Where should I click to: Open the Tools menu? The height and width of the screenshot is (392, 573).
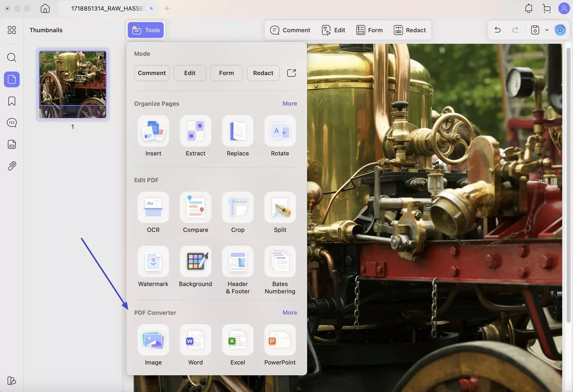[x=145, y=30]
